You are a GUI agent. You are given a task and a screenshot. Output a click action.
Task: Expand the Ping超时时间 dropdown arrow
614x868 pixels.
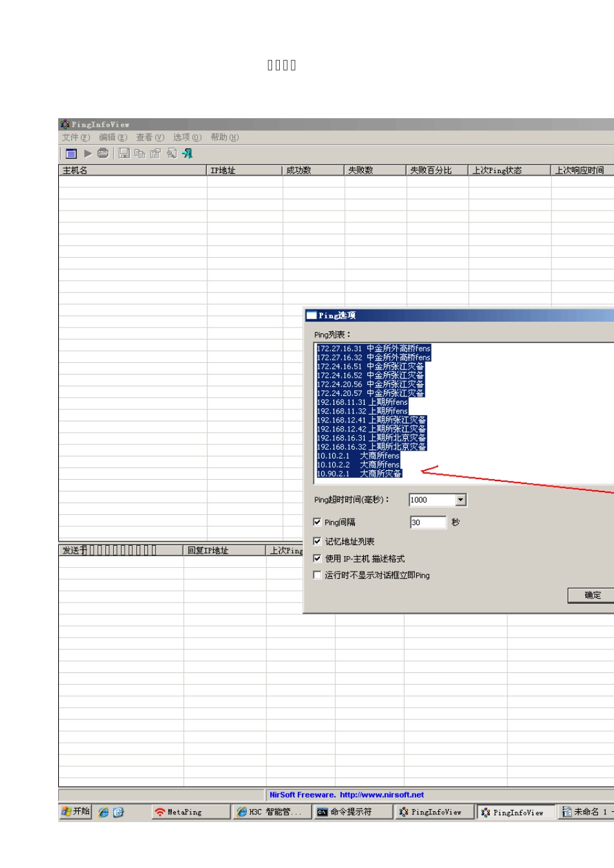460,500
